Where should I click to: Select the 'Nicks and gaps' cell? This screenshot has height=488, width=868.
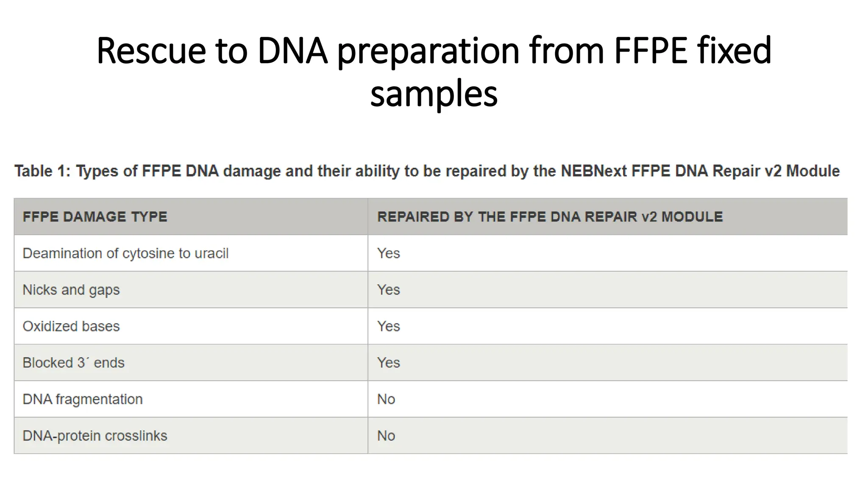point(71,290)
